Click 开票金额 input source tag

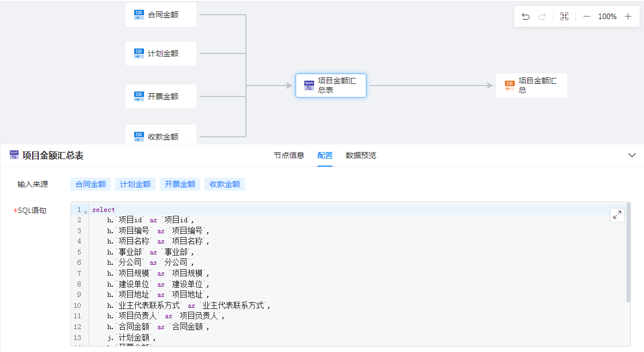[x=180, y=184]
